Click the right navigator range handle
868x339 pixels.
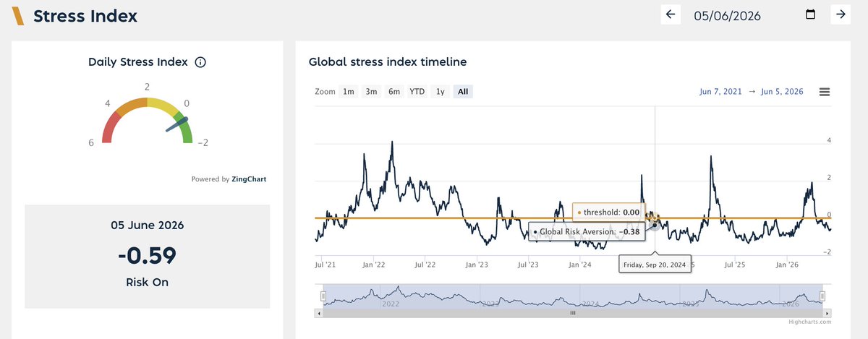pyautogui.click(x=822, y=296)
